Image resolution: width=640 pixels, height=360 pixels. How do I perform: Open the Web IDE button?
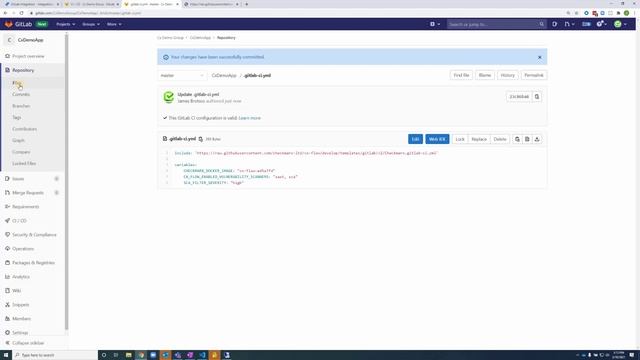(437, 139)
